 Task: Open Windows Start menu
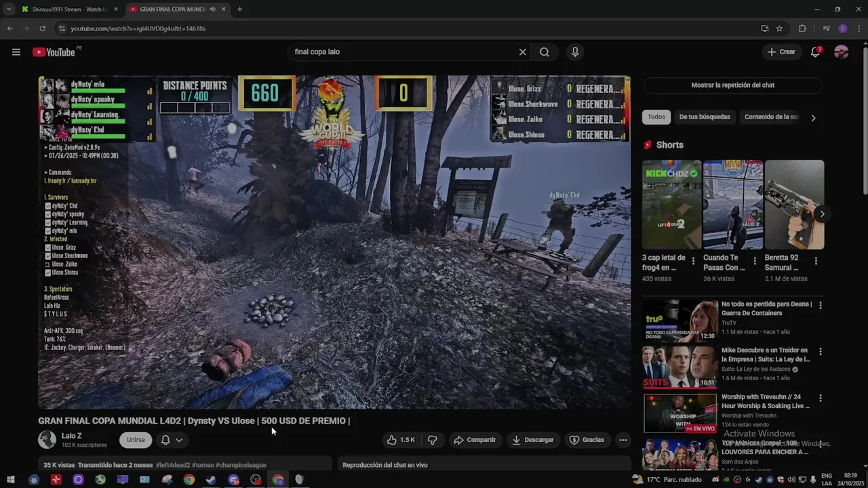(x=11, y=480)
